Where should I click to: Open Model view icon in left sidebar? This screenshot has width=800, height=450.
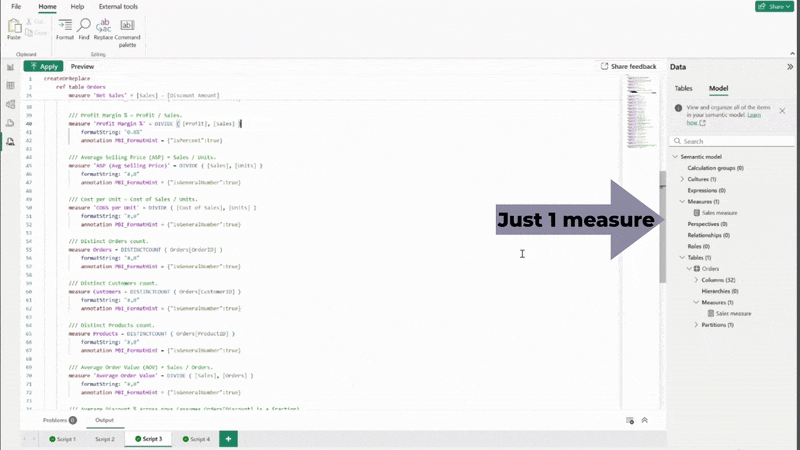pos(10,104)
